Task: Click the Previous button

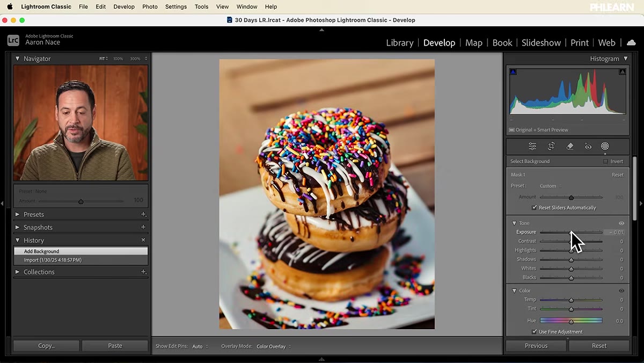Action: (x=536, y=346)
